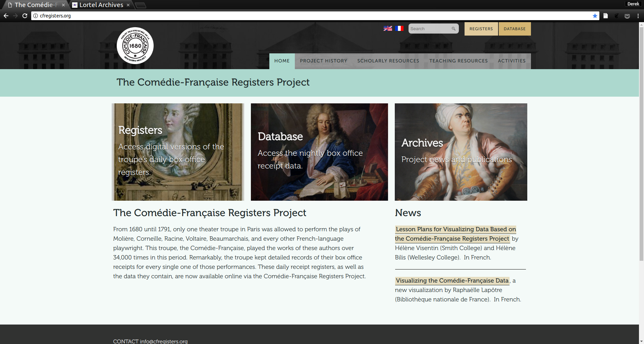Switch site language to English flag
644x344 pixels.
(388, 29)
